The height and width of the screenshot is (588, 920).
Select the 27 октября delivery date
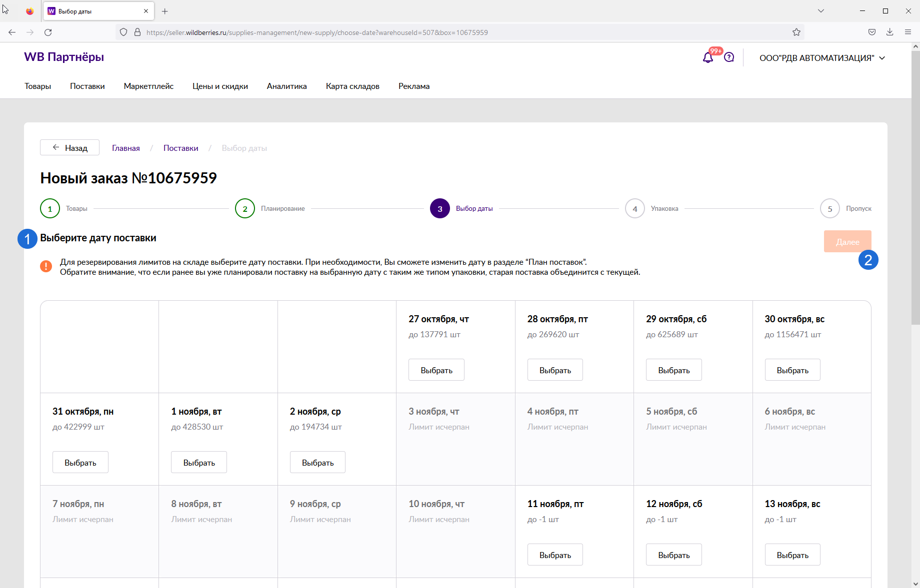click(436, 370)
